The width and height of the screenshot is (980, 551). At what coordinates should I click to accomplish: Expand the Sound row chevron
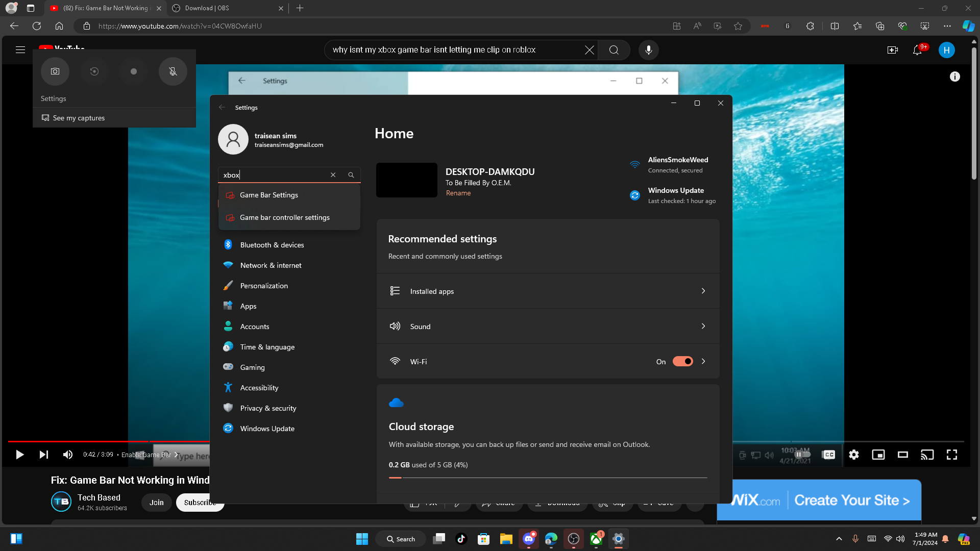click(x=703, y=326)
